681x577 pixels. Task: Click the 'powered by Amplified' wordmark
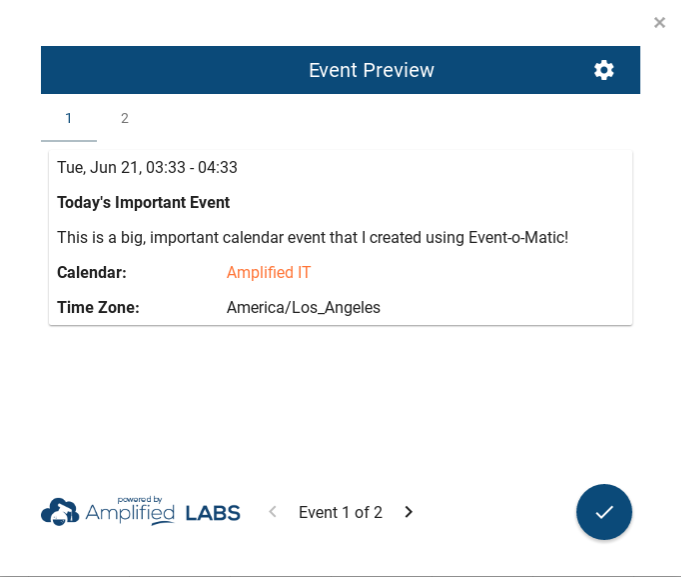(x=130, y=512)
